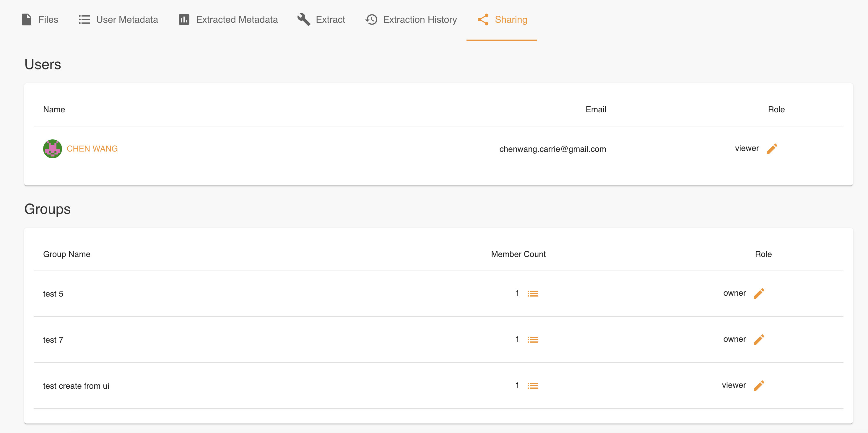Screen dimensions: 868x433
Task: Open the Files tab
Action: pyautogui.click(x=40, y=19)
